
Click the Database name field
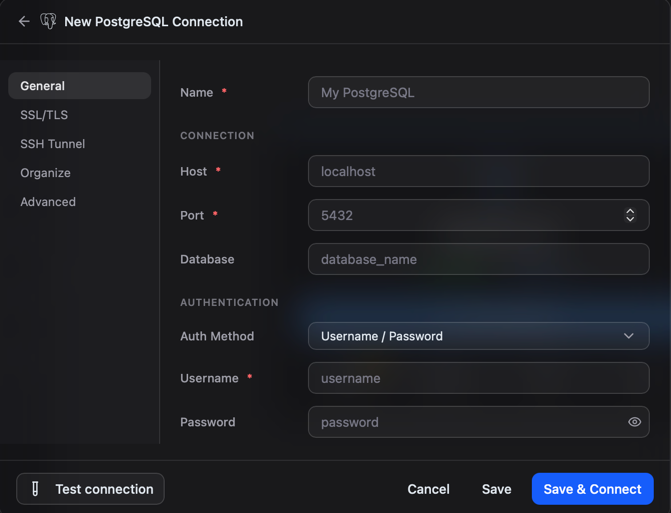[478, 259]
